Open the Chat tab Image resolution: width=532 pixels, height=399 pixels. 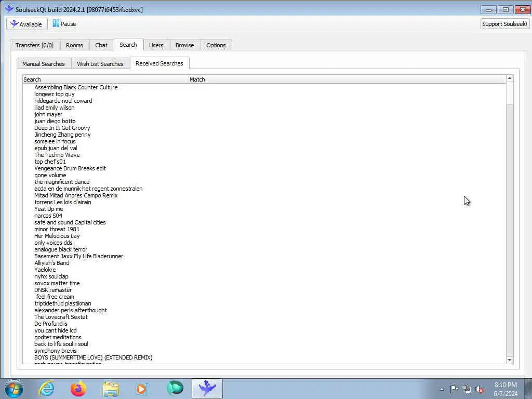pyautogui.click(x=101, y=45)
